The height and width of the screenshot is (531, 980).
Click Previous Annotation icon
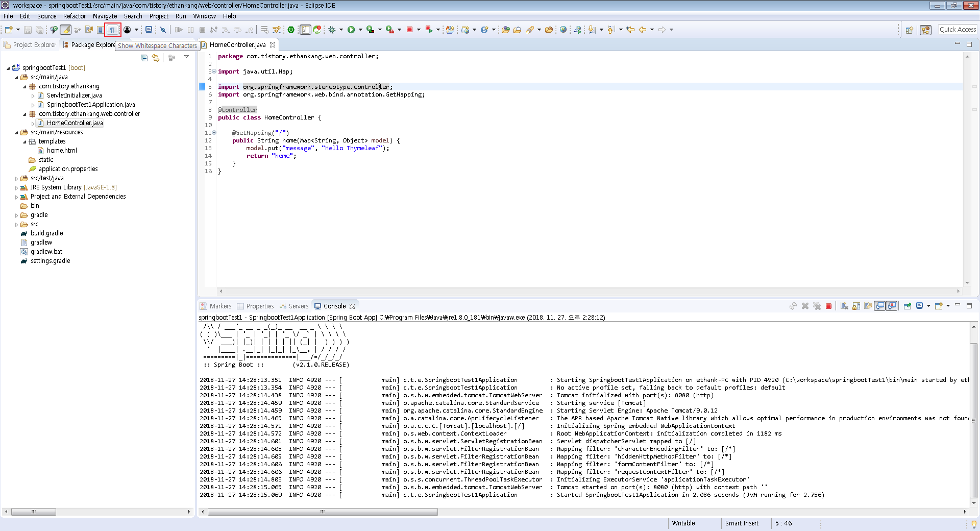611,30
